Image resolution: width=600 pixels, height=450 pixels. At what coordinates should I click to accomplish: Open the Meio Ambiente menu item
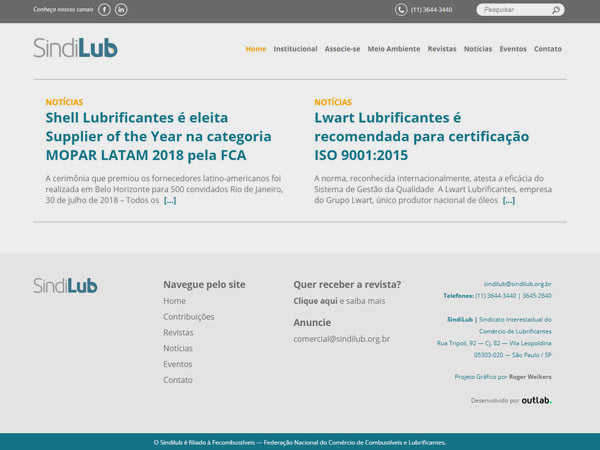394,49
